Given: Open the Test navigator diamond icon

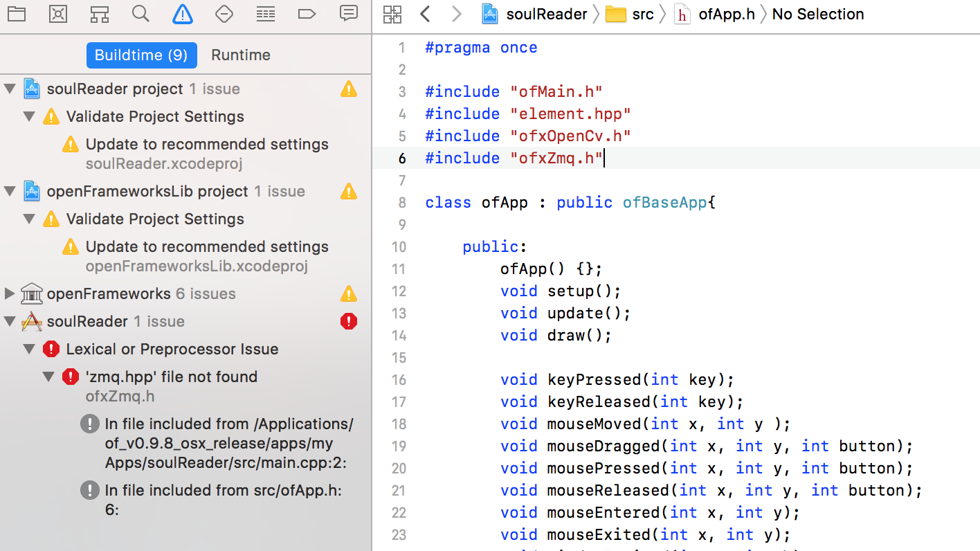Looking at the screenshot, I should 224,14.
